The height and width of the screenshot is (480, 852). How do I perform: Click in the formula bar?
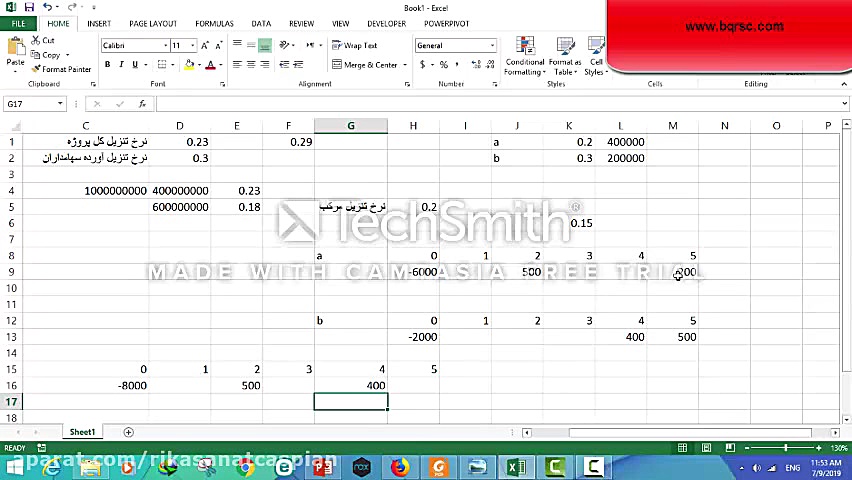[x=498, y=104]
